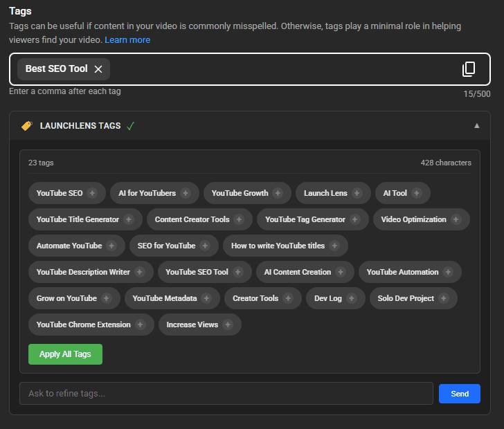Click the Enter a comma hint text
504x429 pixels.
(x=65, y=91)
